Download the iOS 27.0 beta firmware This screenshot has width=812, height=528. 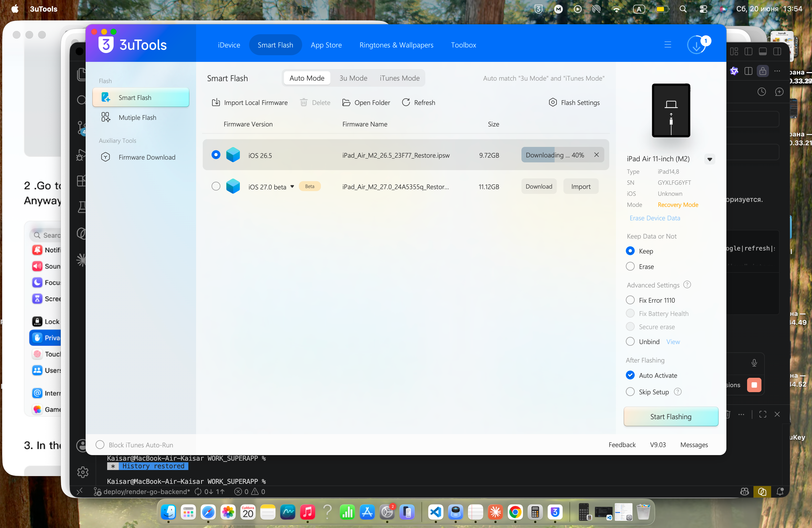[539, 186]
